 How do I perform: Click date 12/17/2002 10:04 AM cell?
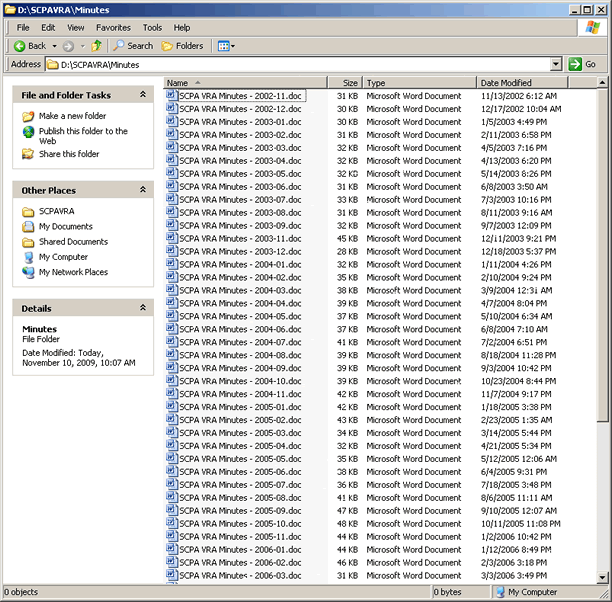(x=521, y=109)
